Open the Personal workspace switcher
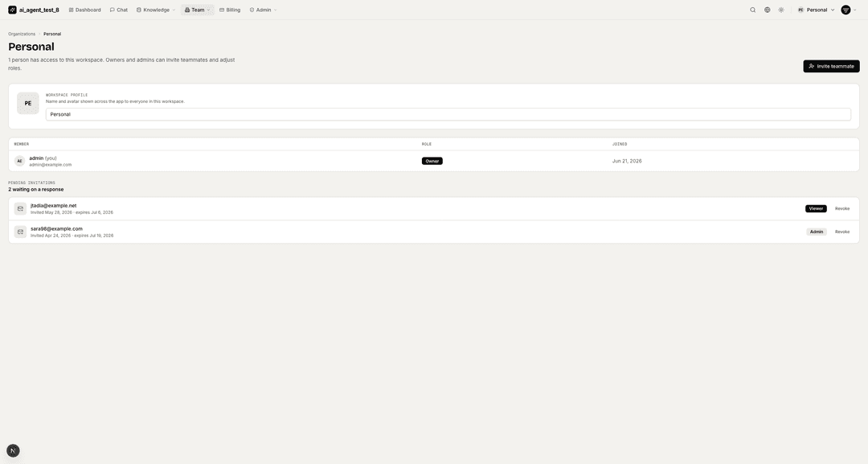The width and height of the screenshot is (868, 464). 816,10
